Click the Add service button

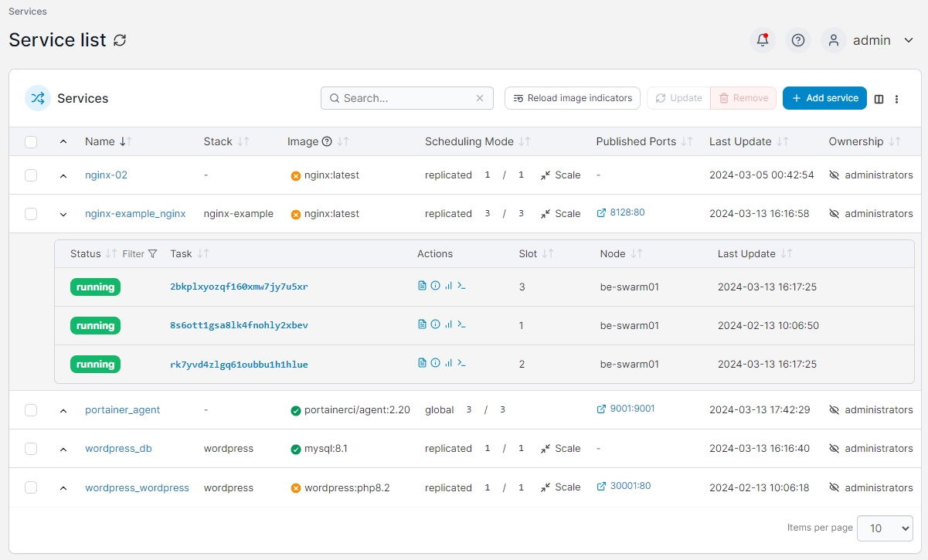click(824, 98)
